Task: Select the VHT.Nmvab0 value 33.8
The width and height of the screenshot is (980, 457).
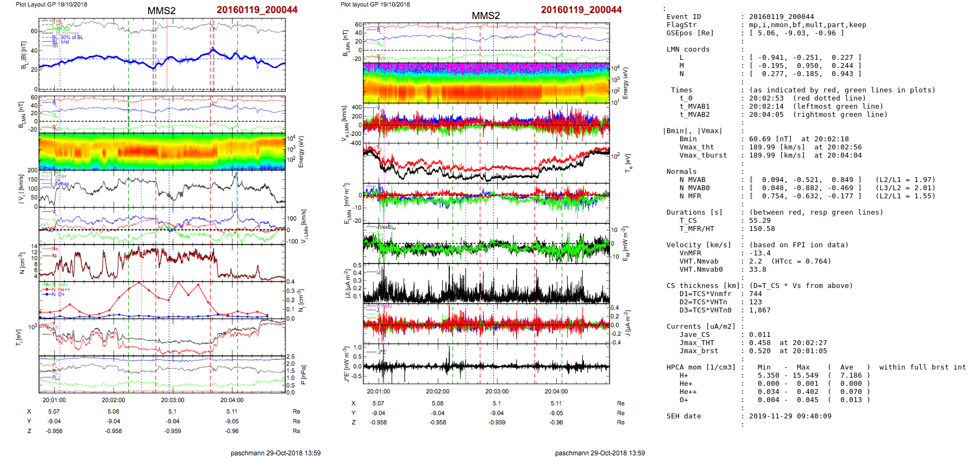Action: (x=758, y=270)
